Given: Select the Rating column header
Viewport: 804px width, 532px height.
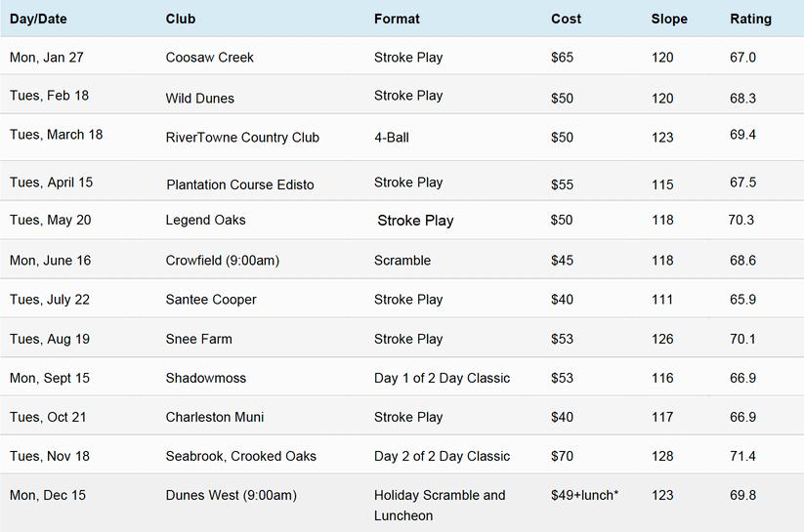Looking at the screenshot, I should 750,19.
